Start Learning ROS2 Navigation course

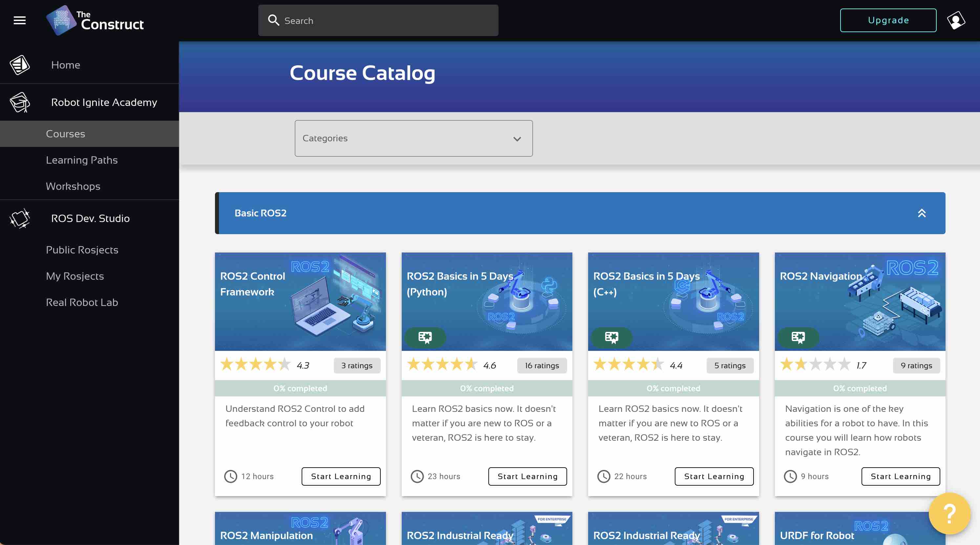(x=901, y=476)
